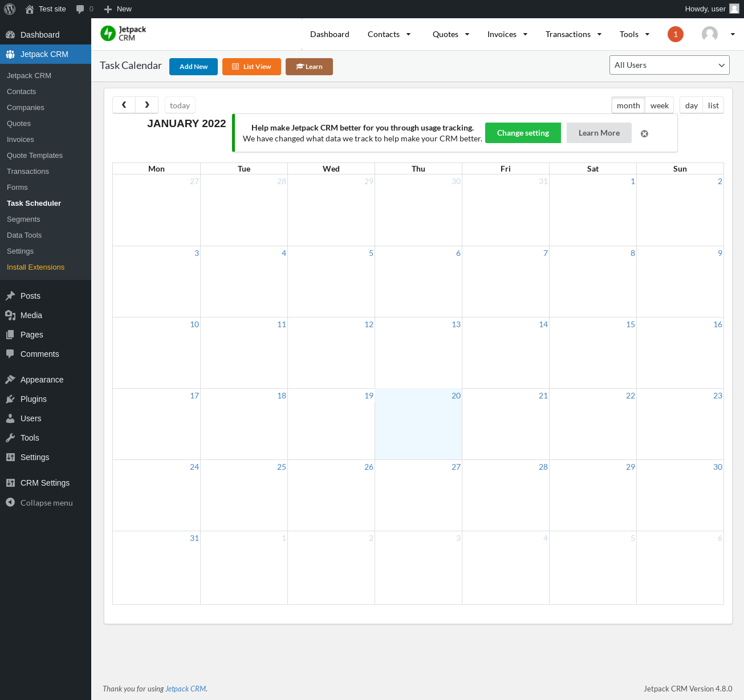The height and width of the screenshot is (700, 744).
Task: Switch calendar to week view
Action: click(660, 105)
